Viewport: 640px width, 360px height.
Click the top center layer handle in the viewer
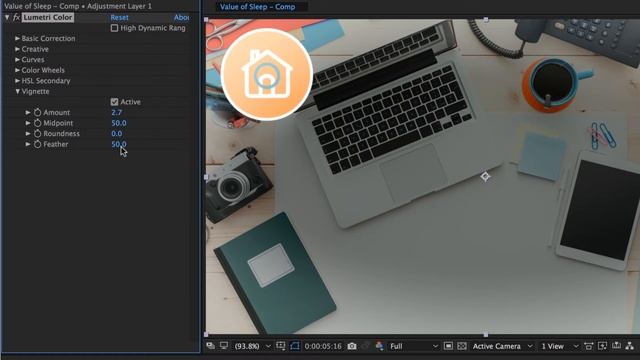[x=486, y=19]
